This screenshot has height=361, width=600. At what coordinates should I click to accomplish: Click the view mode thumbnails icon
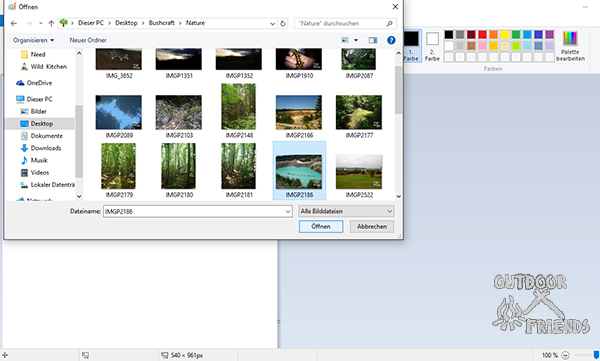pyautogui.click(x=345, y=40)
